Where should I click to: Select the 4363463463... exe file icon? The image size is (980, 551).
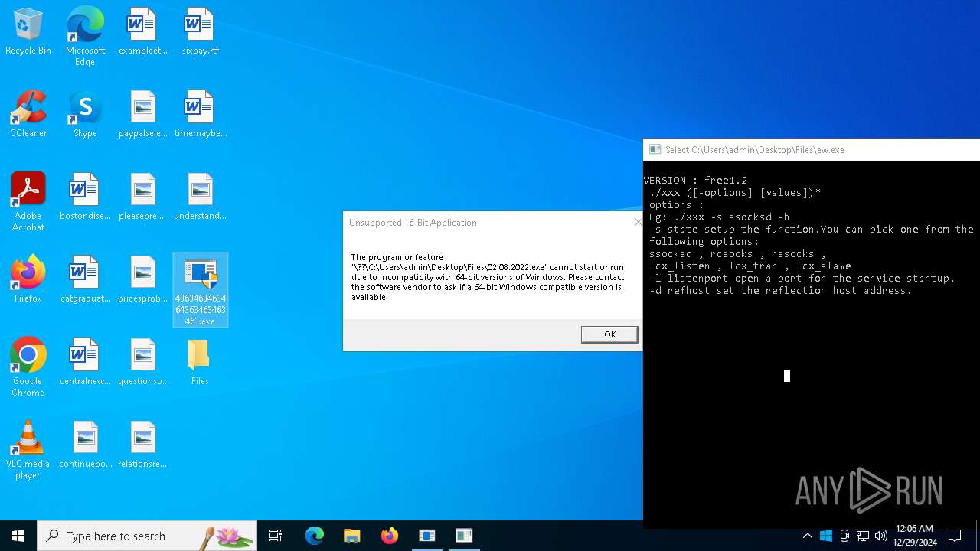tap(200, 291)
